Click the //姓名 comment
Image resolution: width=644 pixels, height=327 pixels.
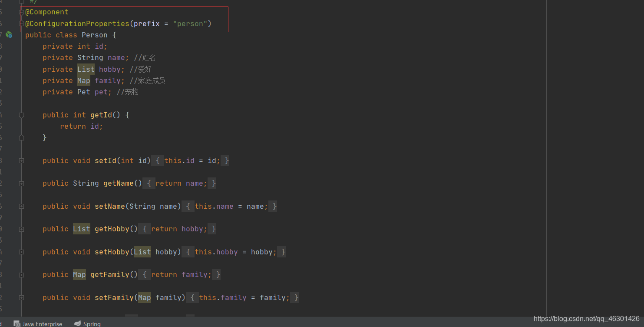(145, 57)
